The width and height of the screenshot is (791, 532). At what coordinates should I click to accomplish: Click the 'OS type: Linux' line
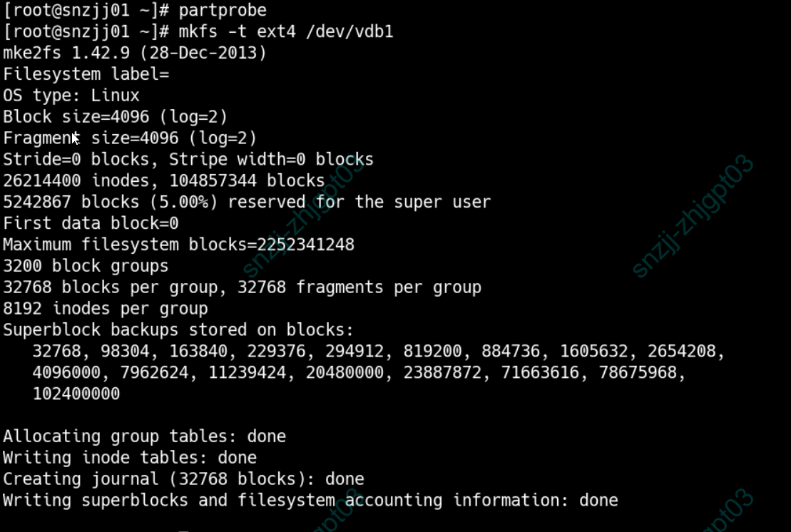coord(71,96)
